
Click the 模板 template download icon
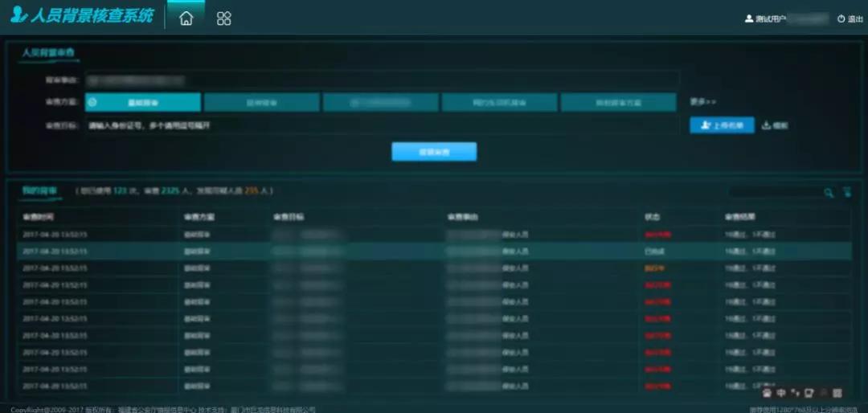point(766,125)
